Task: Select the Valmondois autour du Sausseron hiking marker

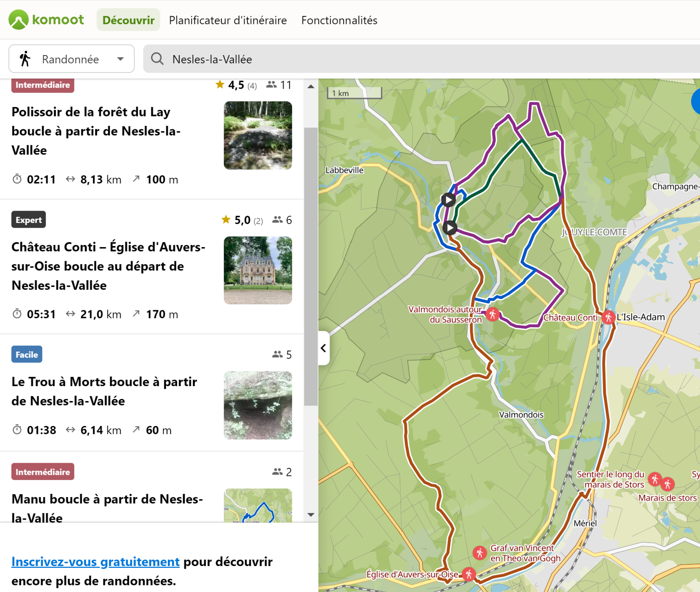Action: pos(492,314)
